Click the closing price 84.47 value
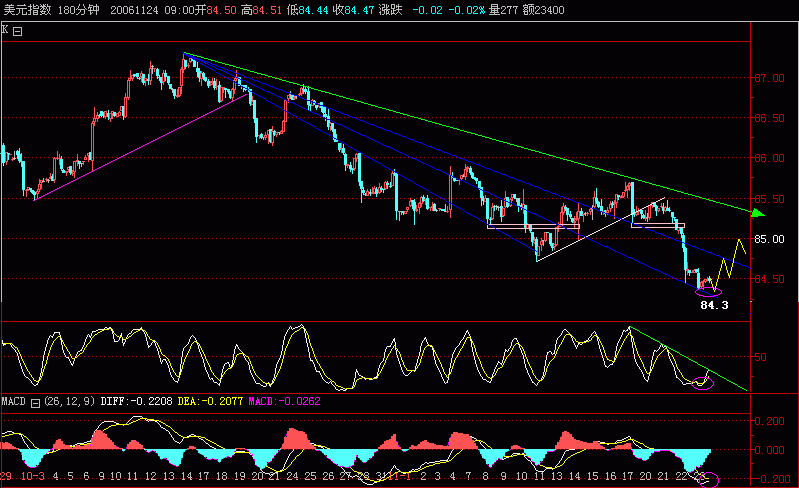Image resolution: width=799 pixels, height=488 pixels. 359,10
